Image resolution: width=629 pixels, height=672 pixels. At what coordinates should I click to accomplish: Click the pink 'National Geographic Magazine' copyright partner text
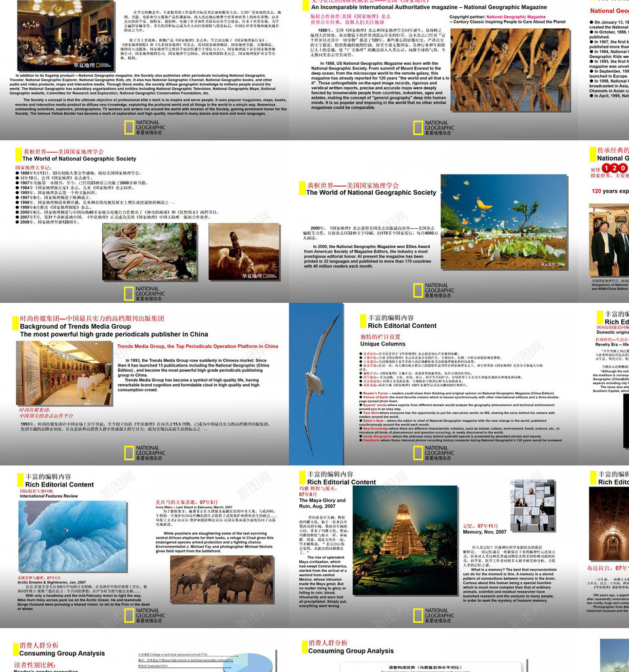516,16
